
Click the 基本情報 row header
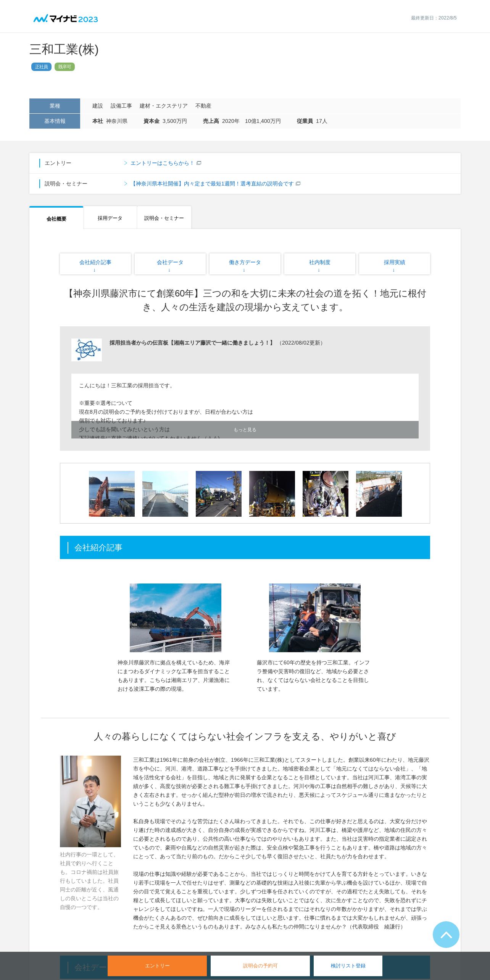pos(55,121)
